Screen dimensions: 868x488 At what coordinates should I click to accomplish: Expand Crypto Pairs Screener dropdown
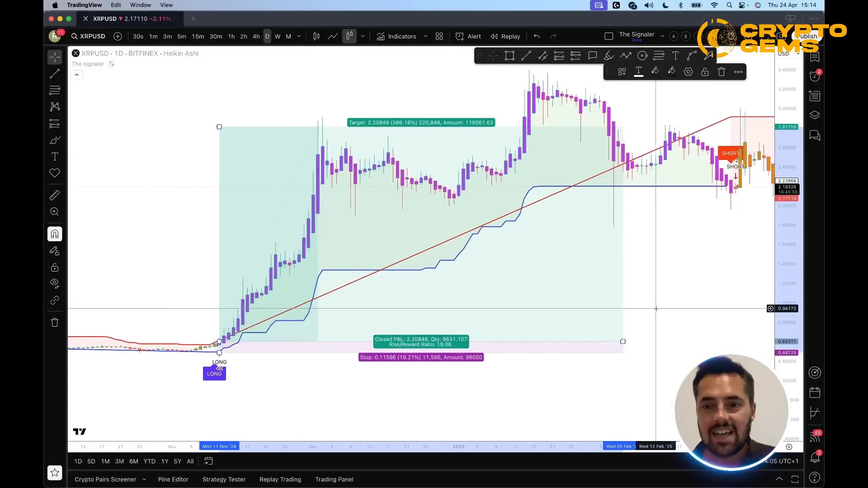click(x=144, y=479)
